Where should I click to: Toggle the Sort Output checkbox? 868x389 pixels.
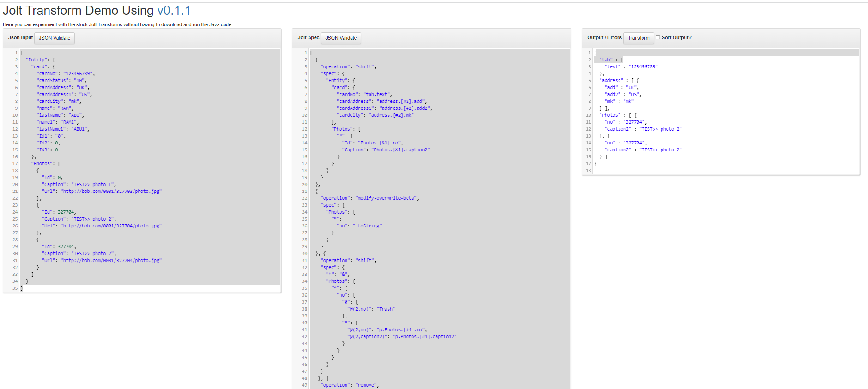[658, 37]
